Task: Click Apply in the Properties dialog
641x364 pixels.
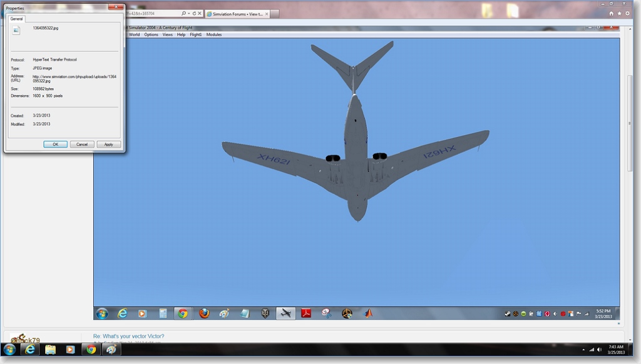Action: (108, 144)
